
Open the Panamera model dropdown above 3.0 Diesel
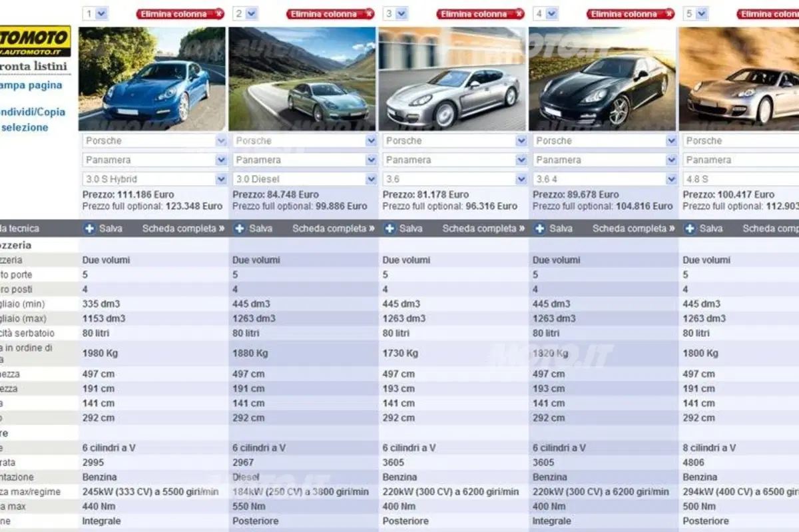coord(305,160)
